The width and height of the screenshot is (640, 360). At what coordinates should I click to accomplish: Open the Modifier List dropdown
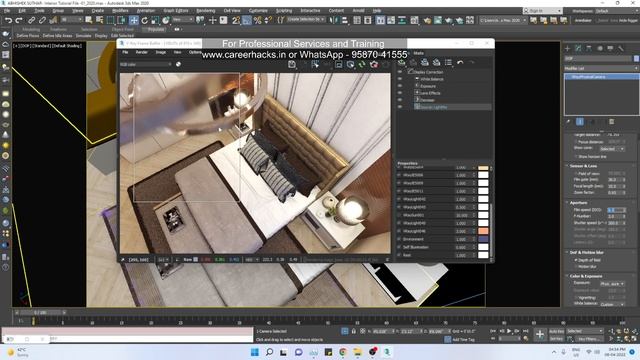[601, 68]
